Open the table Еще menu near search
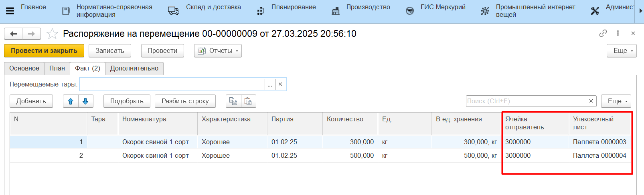Screen dimensions: 644x195 tap(616, 101)
